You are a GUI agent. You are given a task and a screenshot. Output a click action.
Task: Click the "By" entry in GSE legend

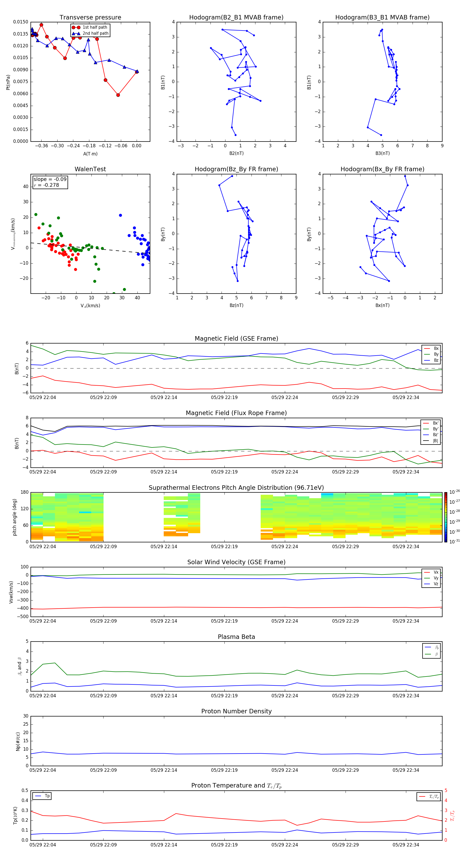431,355
